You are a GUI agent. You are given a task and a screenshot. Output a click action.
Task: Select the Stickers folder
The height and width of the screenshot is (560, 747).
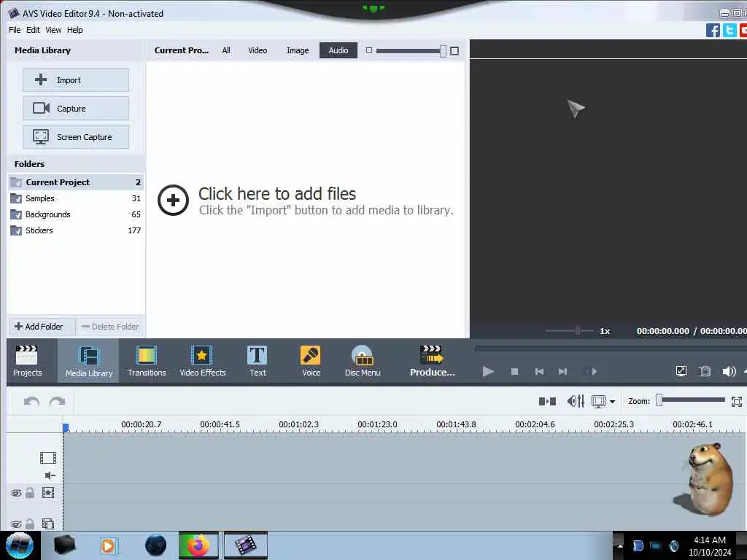point(76,230)
